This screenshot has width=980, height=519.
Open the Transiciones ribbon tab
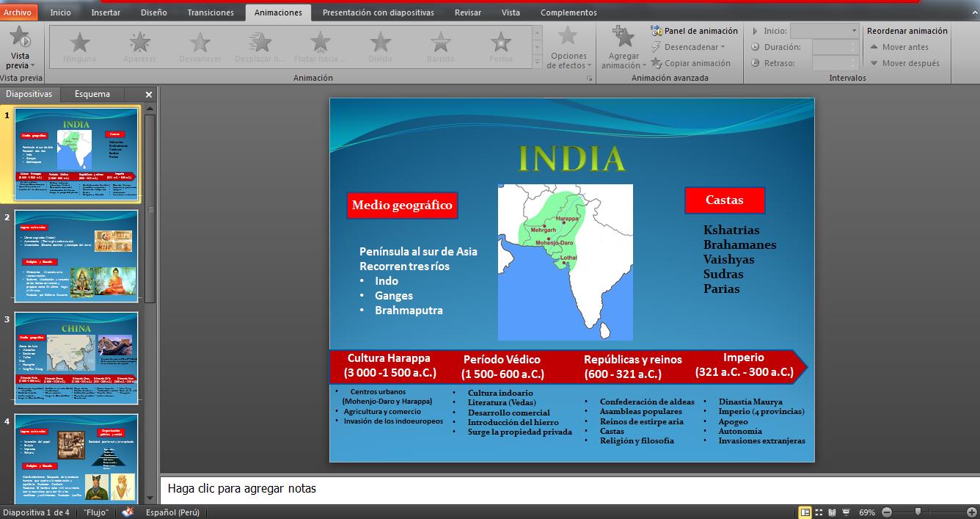210,12
